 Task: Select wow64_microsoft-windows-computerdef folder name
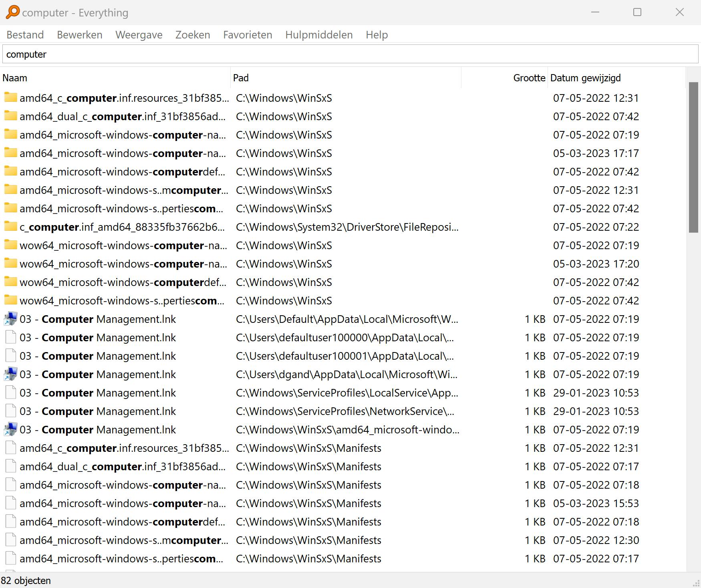point(123,282)
